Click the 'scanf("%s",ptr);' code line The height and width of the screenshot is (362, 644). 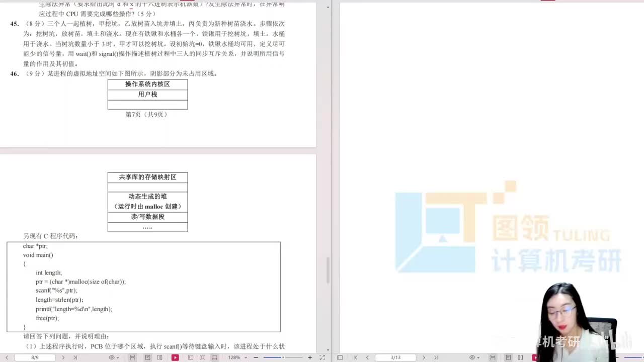56,291
